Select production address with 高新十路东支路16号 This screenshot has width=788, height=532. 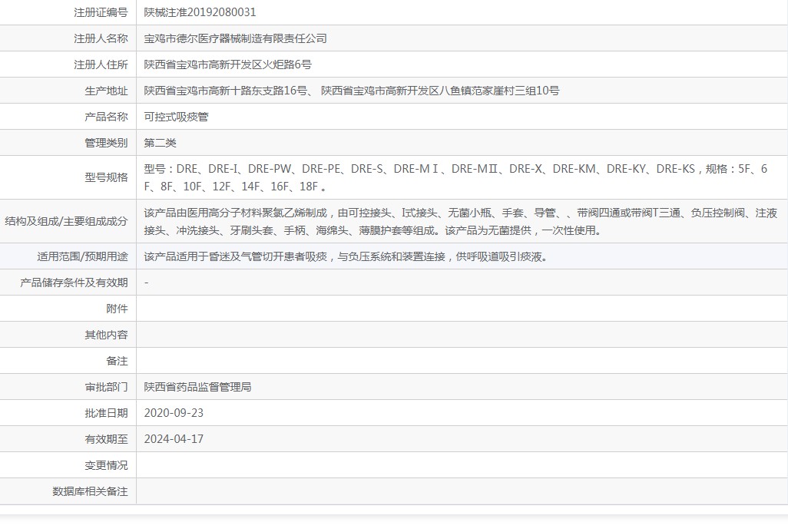(x=351, y=91)
